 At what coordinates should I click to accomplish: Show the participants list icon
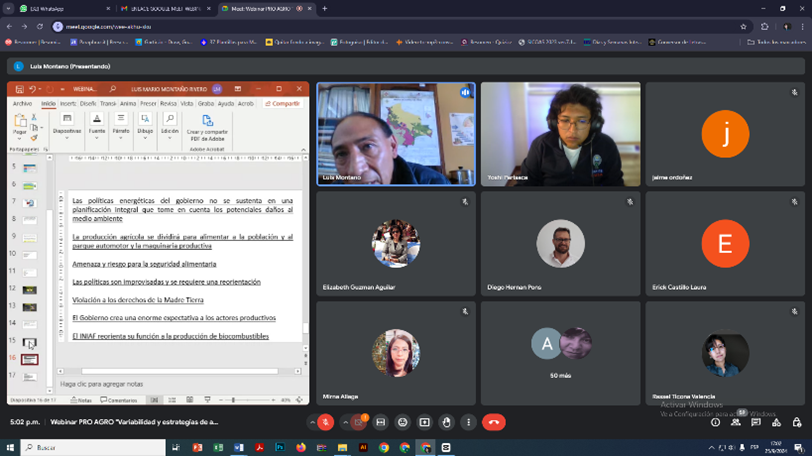(735, 422)
